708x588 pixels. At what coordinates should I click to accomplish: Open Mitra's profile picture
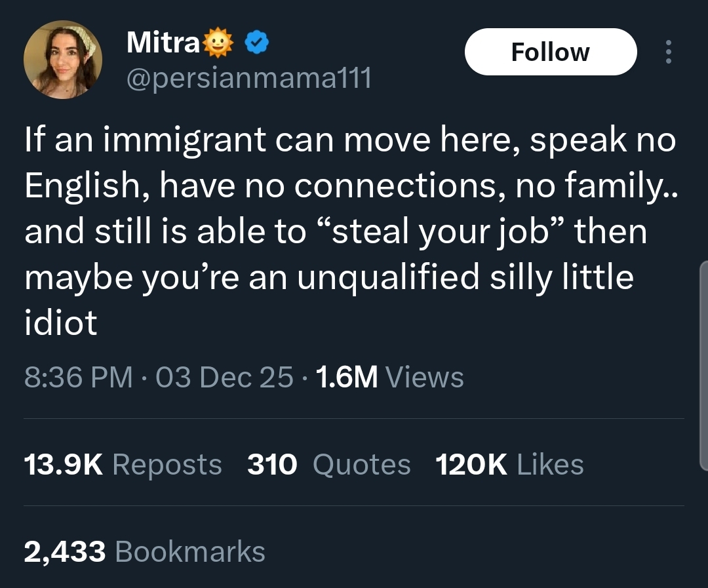(63, 60)
